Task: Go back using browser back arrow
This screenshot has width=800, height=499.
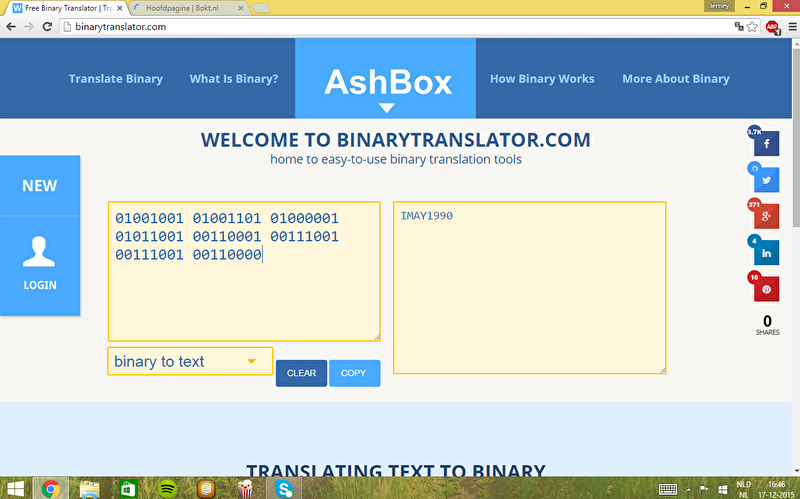Action: pos(11,27)
